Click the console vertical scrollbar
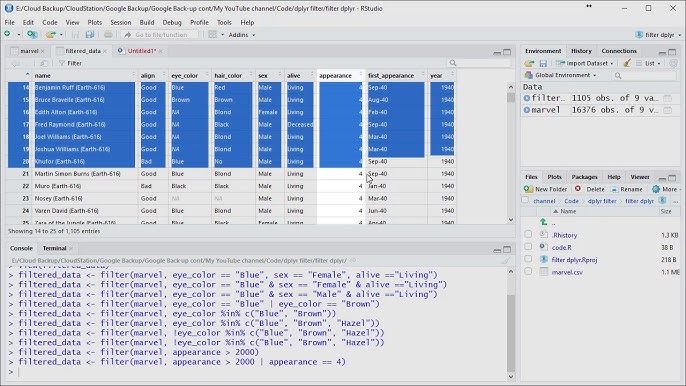 (511, 324)
